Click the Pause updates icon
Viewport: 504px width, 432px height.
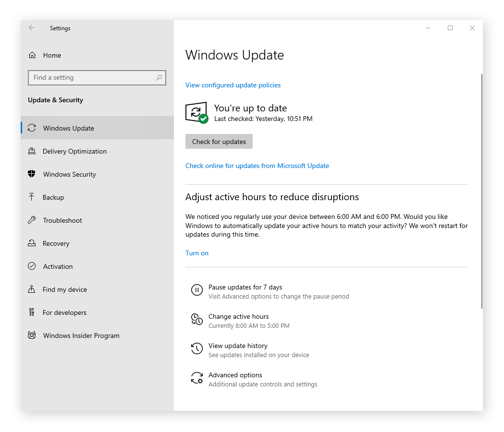197,290
